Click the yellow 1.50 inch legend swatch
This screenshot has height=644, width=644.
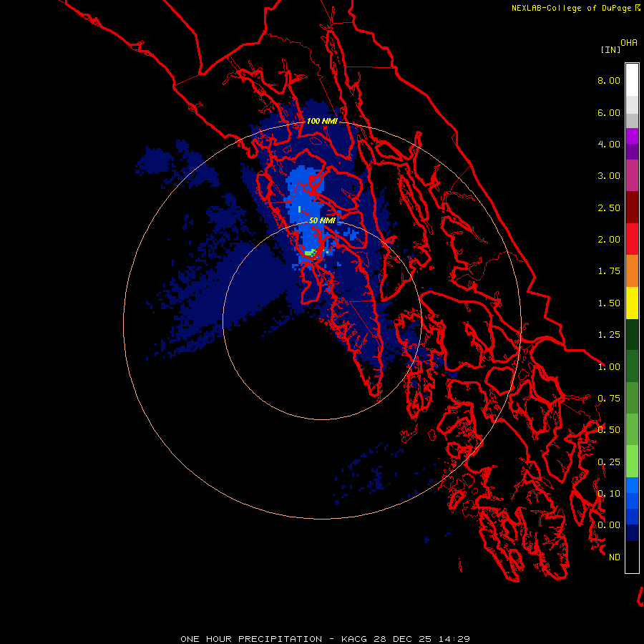tap(632, 303)
